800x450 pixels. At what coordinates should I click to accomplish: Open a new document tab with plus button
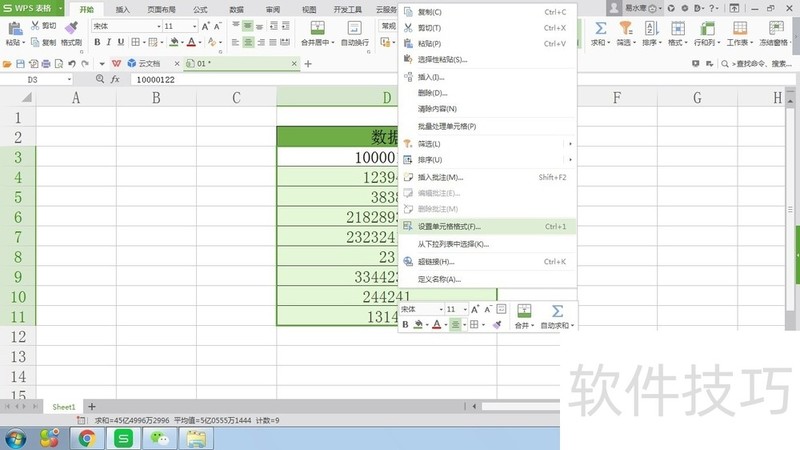(308, 64)
